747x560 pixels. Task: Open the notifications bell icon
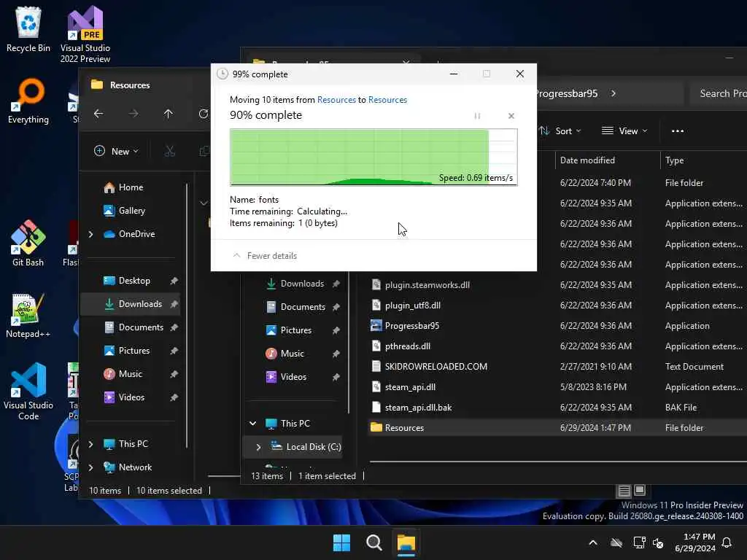coord(727,542)
